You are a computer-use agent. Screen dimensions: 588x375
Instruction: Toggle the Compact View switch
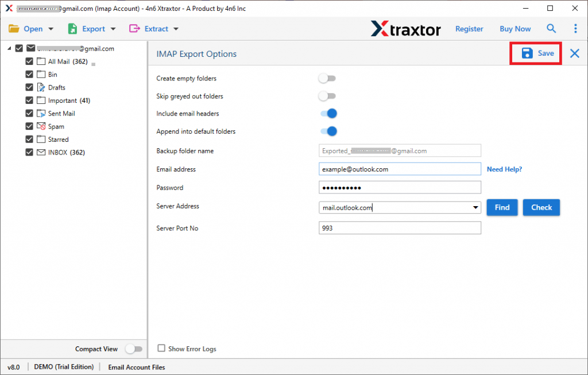134,349
